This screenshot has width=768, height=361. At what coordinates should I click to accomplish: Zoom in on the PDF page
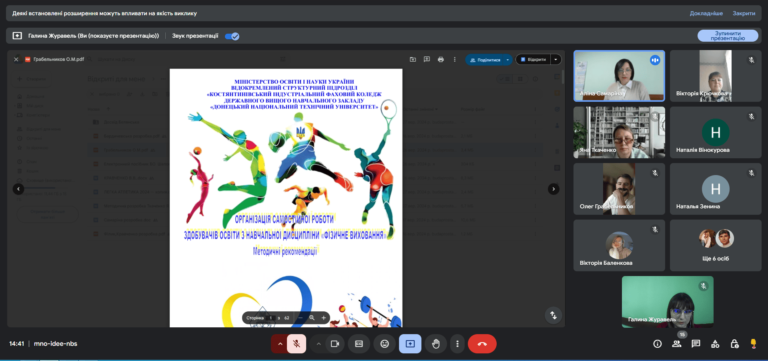tap(323, 318)
